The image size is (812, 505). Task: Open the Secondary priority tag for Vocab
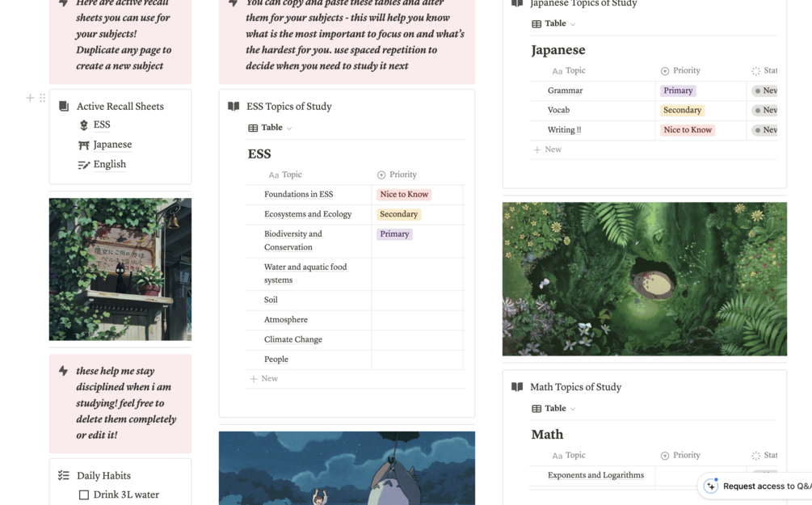[682, 111]
